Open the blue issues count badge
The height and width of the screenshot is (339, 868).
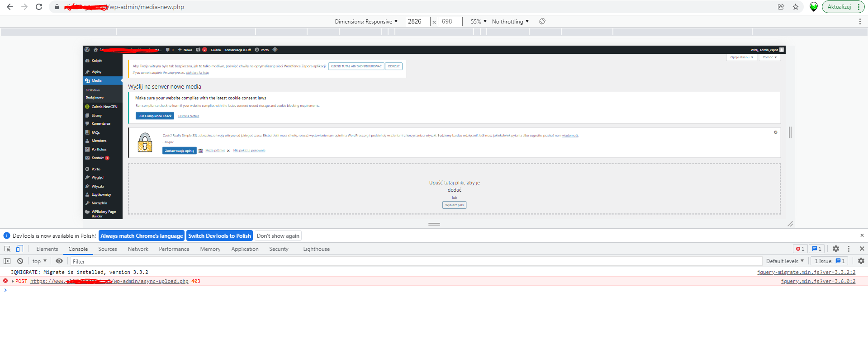point(816,249)
